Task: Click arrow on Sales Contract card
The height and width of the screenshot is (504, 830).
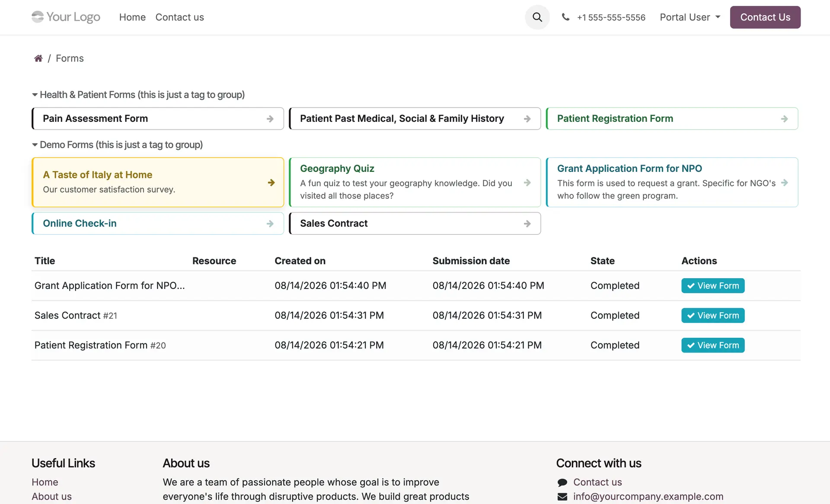Action: coord(527,224)
